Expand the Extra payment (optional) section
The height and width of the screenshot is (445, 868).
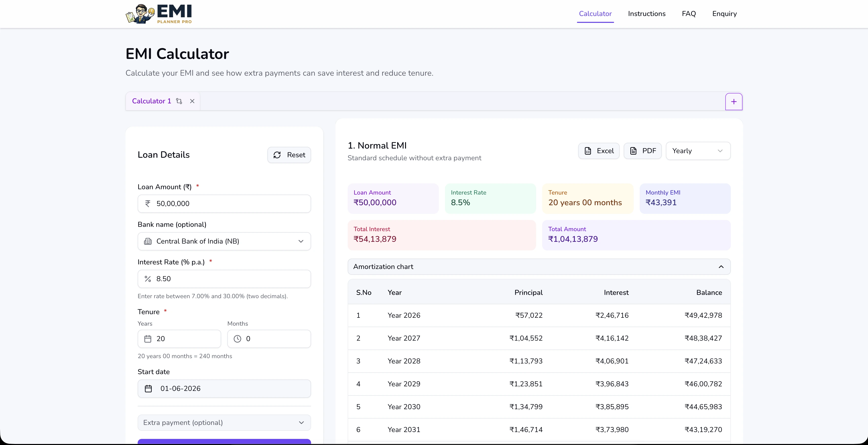coord(224,423)
